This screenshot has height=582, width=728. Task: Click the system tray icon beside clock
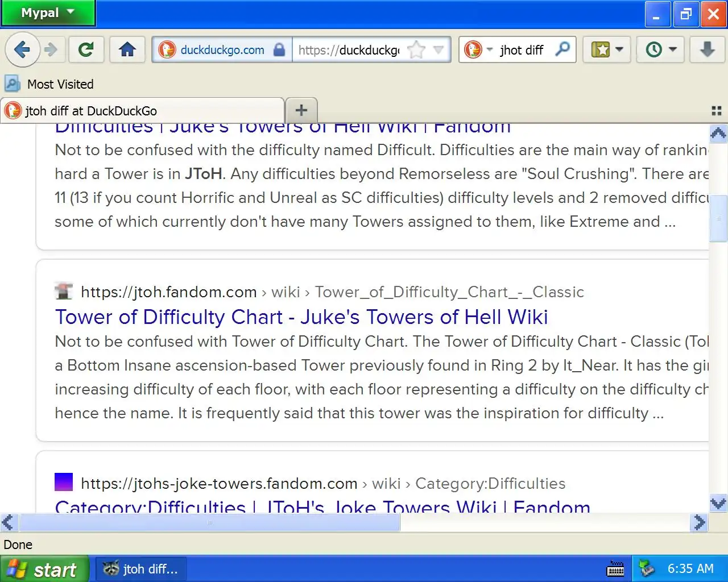click(647, 568)
